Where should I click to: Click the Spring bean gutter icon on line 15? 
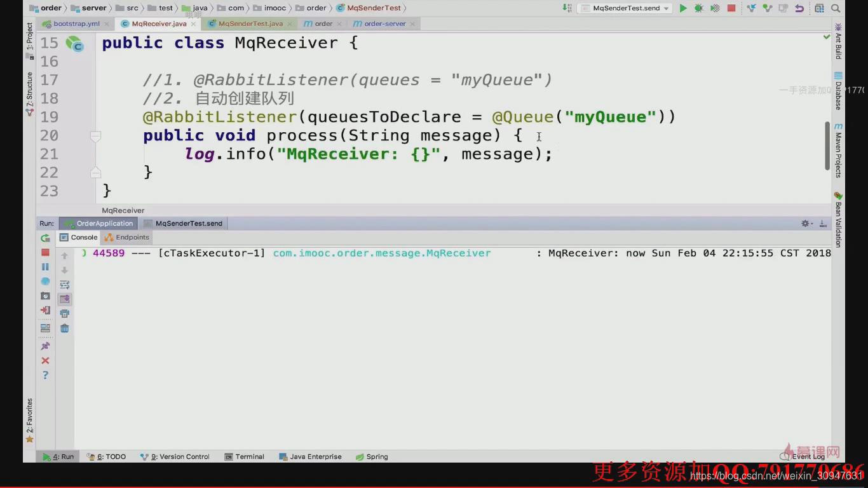[x=74, y=44]
